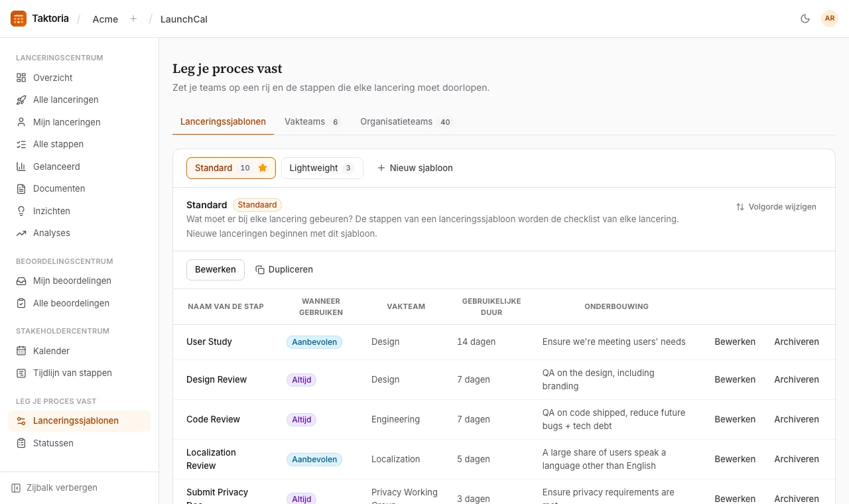Archive the User Study step
Viewport: 849px width, 504px height.
797,342
